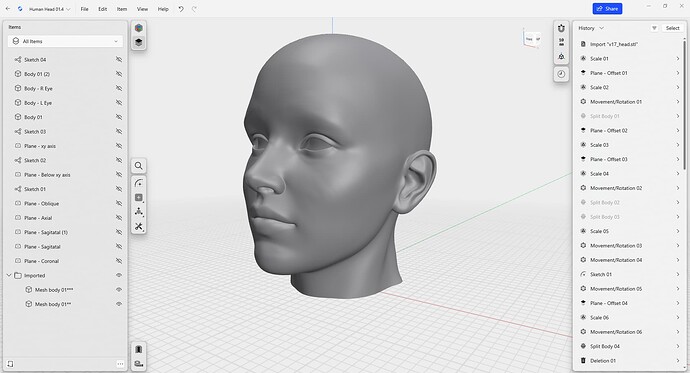This screenshot has height=373, width=690.
Task: Toggle visibility of Plane - xy axis
Action: 118,146
